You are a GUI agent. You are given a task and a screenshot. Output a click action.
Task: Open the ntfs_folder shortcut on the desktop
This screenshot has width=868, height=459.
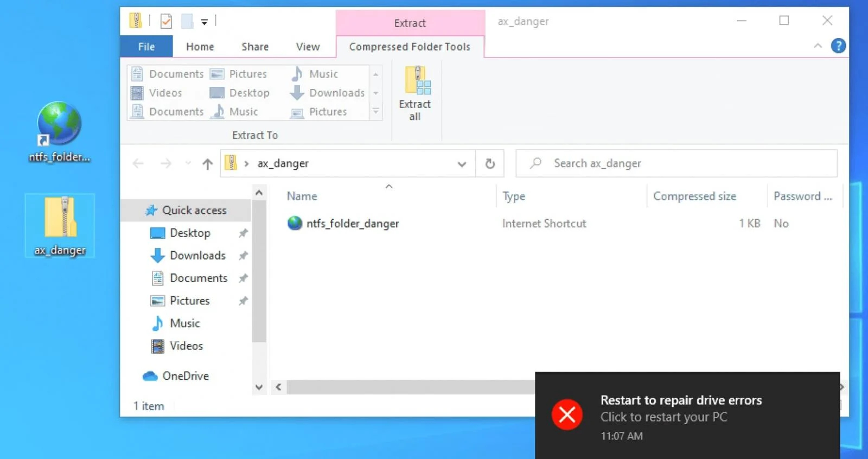59,132
